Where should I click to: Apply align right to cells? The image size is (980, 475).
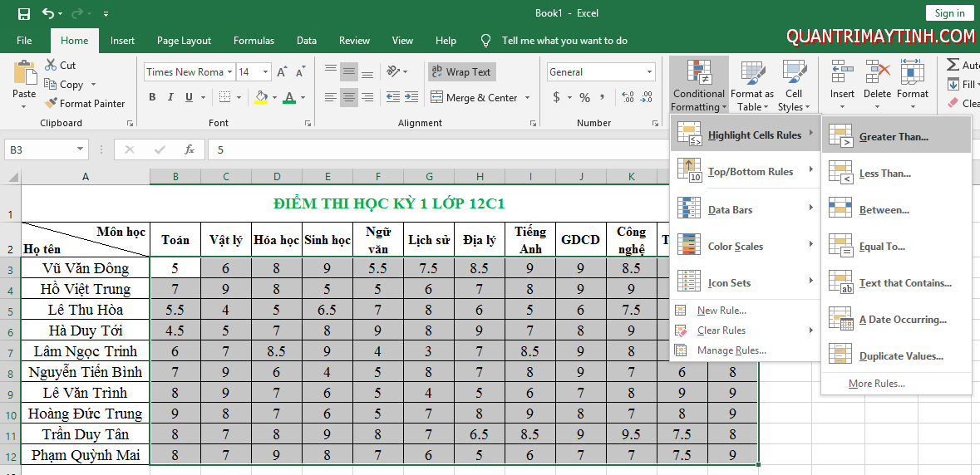point(367,97)
